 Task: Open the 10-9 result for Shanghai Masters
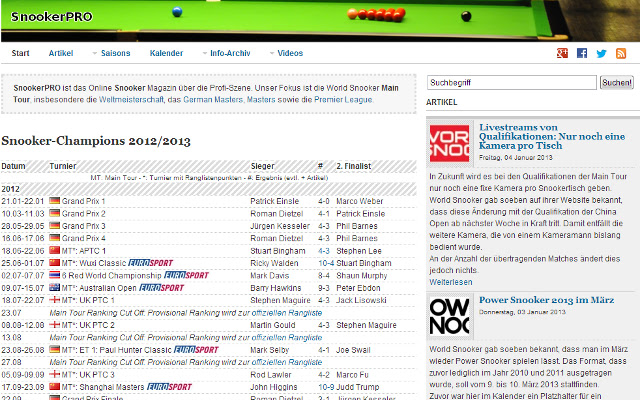(x=326, y=387)
